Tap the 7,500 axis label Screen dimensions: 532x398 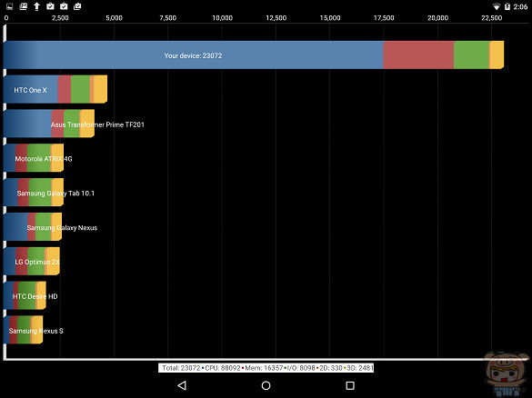(168, 18)
